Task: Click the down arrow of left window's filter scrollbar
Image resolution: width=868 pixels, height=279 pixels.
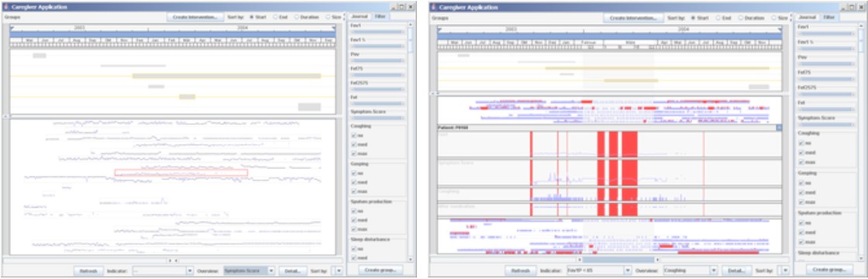Action: pyautogui.click(x=410, y=259)
